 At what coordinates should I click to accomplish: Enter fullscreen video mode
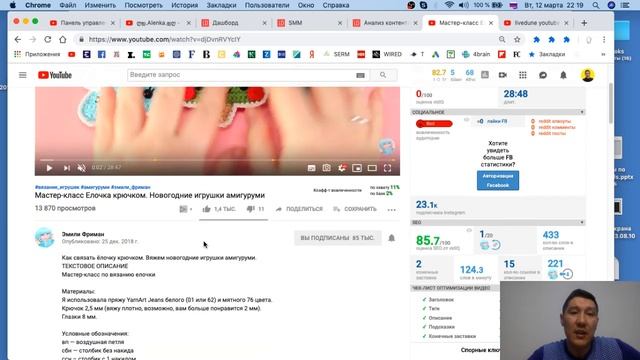387,168
